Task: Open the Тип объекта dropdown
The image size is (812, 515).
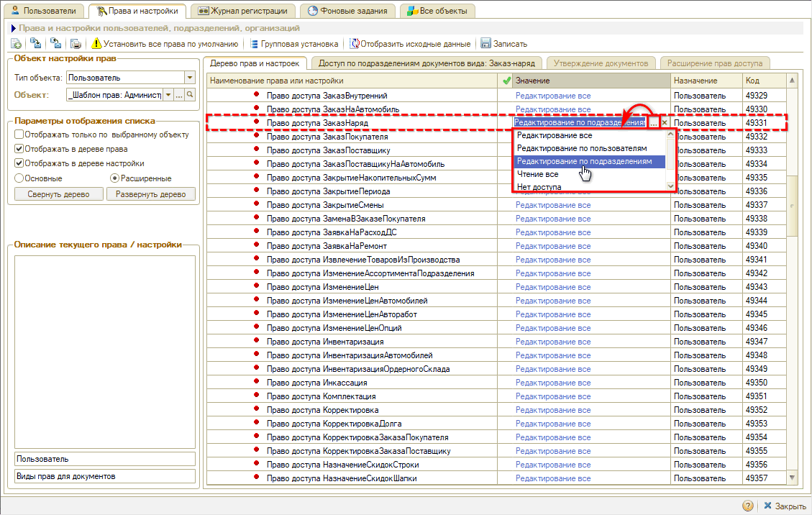Action: tap(190, 78)
